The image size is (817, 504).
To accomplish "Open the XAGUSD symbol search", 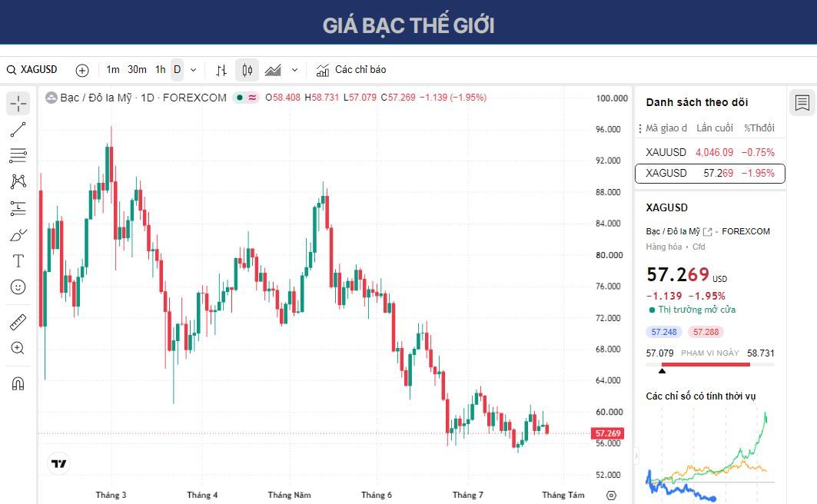I will click(32, 70).
